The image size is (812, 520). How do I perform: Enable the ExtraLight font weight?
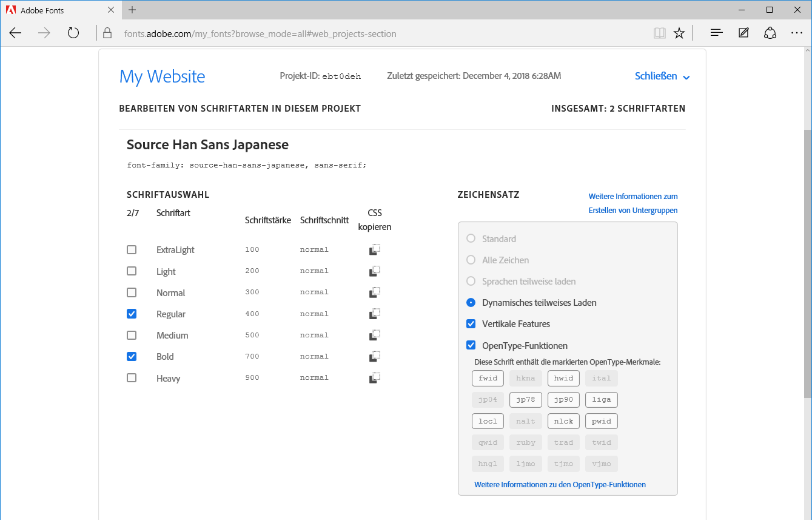coord(132,249)
